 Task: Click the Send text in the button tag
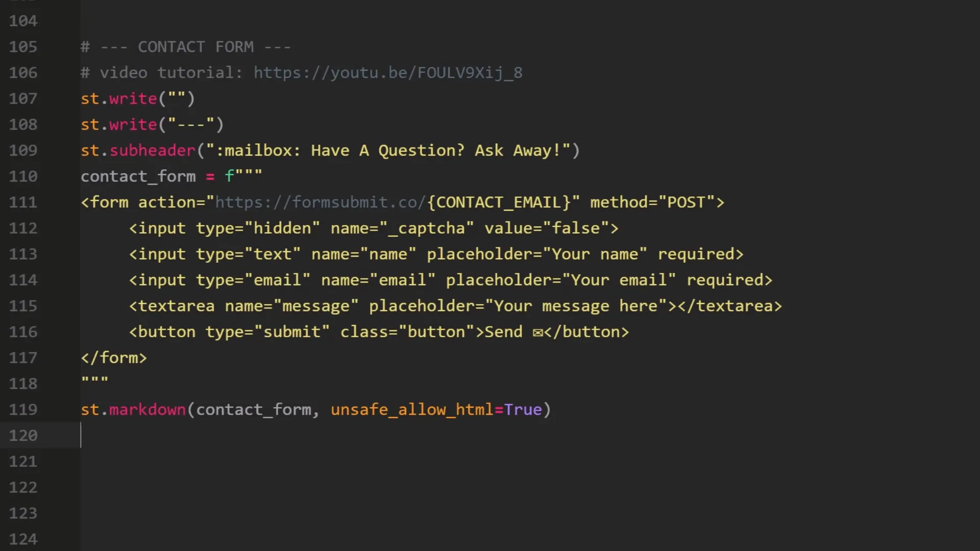[503, 332]
